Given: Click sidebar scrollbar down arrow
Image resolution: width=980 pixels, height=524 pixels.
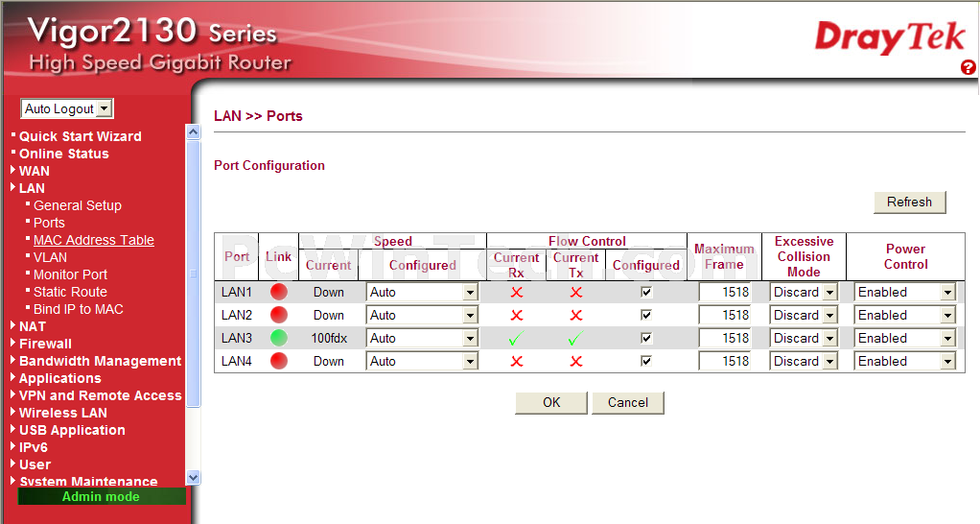Looking at the screenshot, I should (193, 477).
